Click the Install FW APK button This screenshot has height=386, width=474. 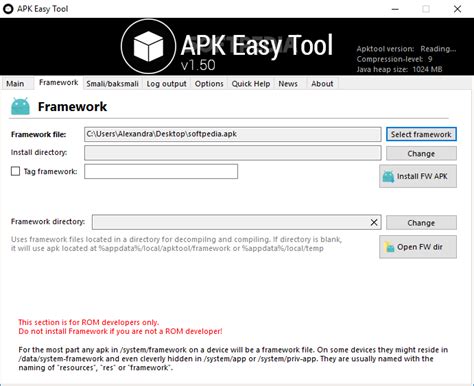tap(418, 176)
